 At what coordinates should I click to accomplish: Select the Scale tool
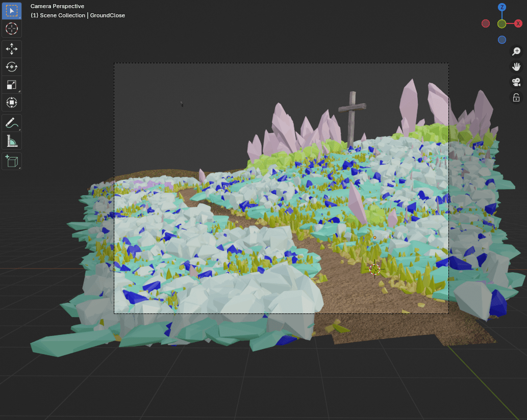click(x=12, y=85)
